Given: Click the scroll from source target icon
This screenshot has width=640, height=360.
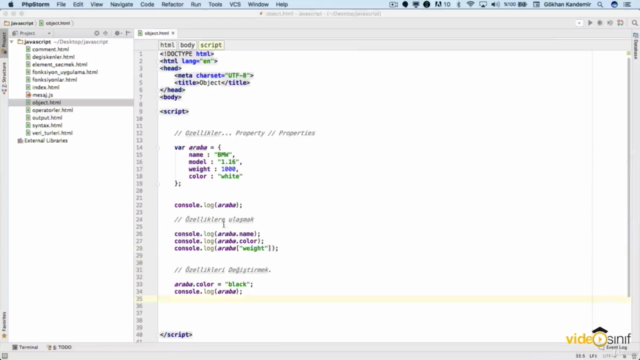Looking at the screenshot, I should pyautogui.click(x=97, y=33).
